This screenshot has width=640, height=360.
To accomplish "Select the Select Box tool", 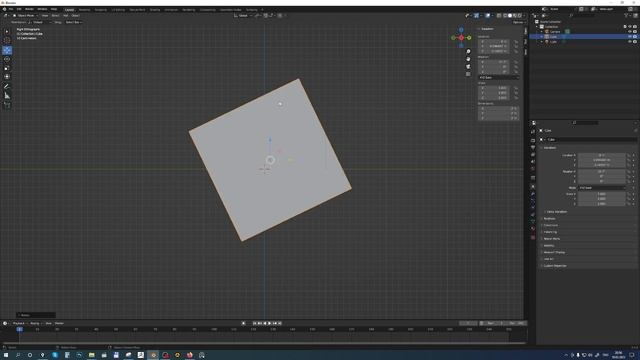I will 7,31.
